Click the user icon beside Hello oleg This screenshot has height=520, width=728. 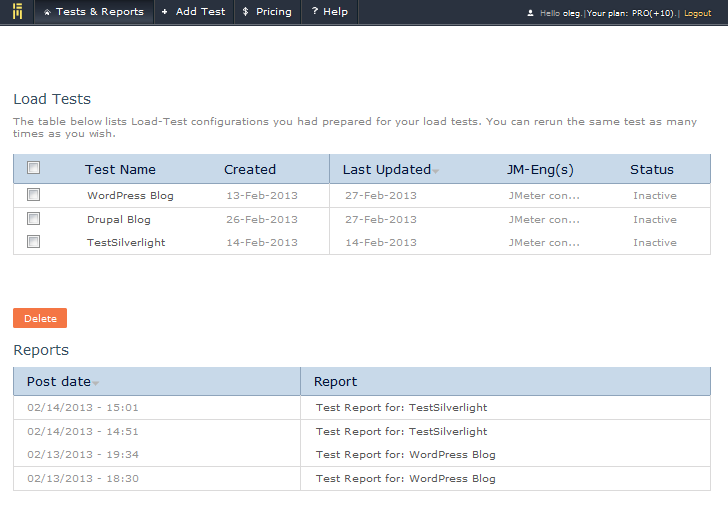tap(530, 13)
